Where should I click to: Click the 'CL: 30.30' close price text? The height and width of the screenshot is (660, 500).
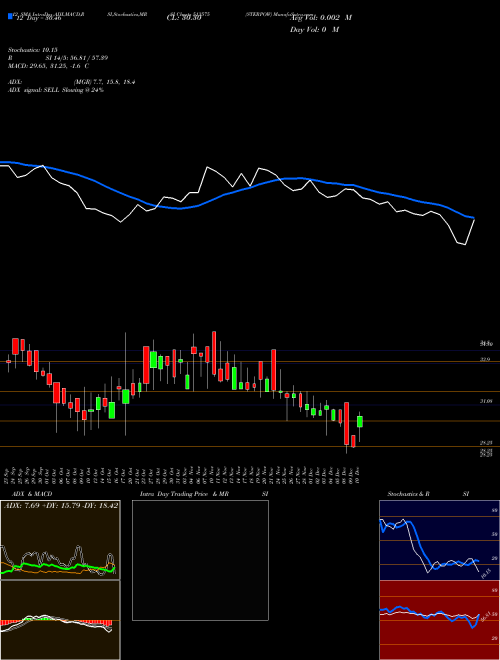[x=184, y=18]
